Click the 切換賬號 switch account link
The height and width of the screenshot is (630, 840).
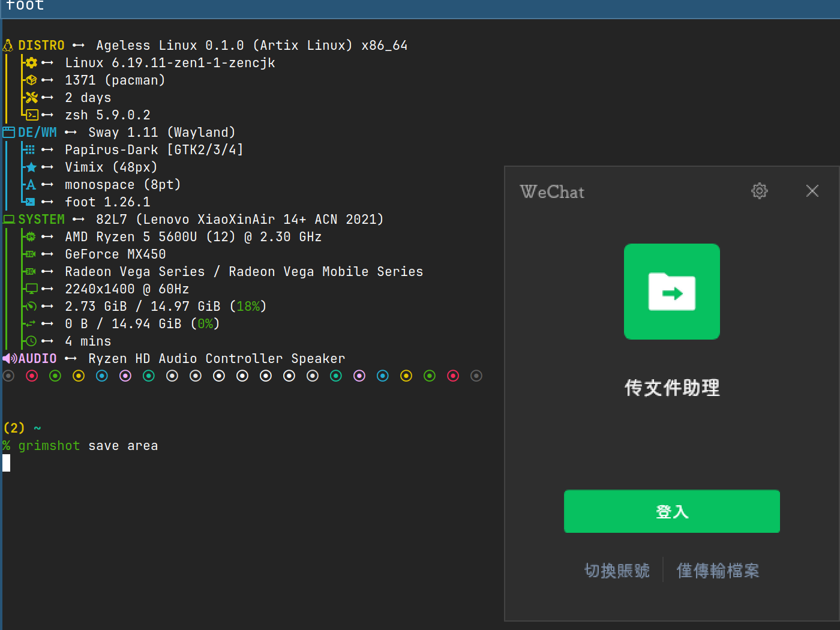pos(617,571)
